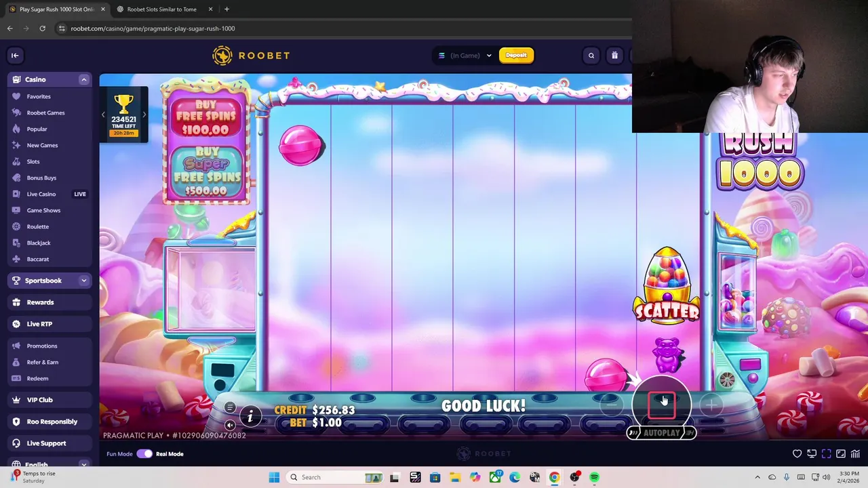Viewport: 868px width, 488px height.
Task: Open Google Chrome from the taskbar
Action: point(555,477)
